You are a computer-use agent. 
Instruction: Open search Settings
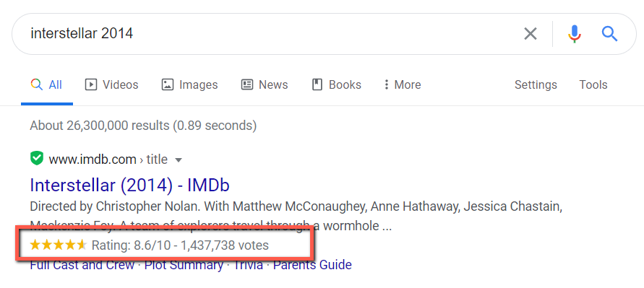[536, 85]
